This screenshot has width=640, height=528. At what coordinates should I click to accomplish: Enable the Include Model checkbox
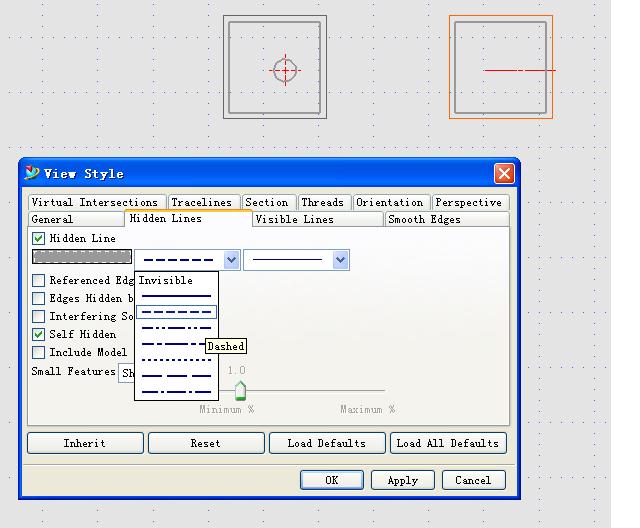click(x=38, y=352)
